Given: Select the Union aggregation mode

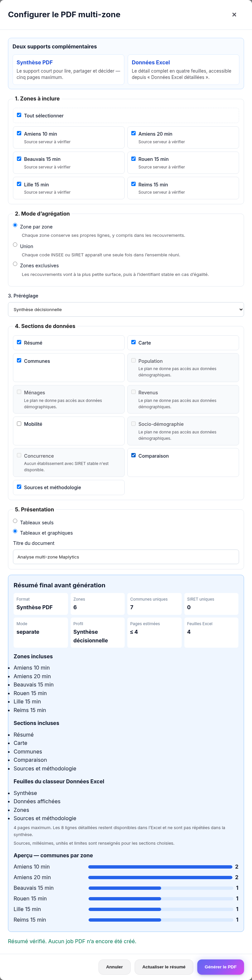Looking at the screenshot, I should (x=15, y=245).
